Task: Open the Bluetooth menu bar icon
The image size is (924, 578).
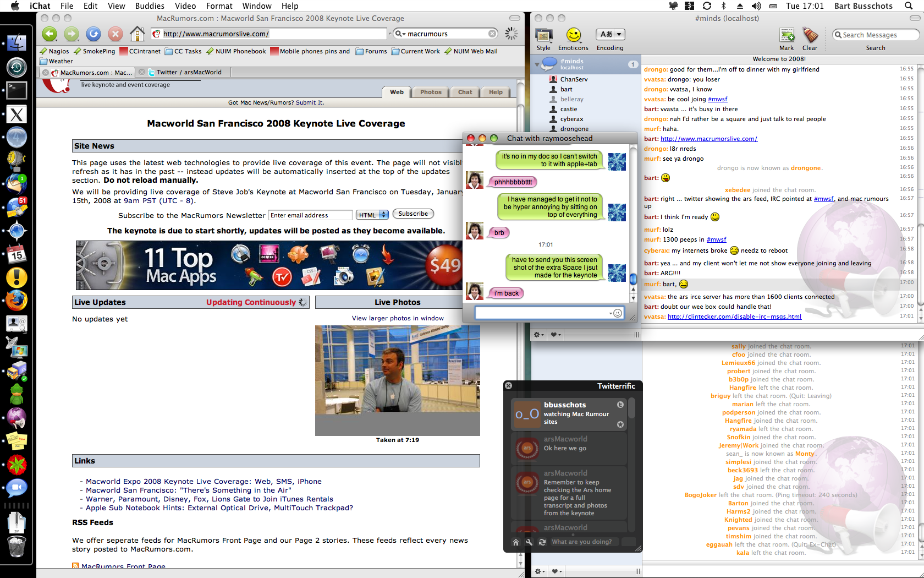Action: point(723,6)
